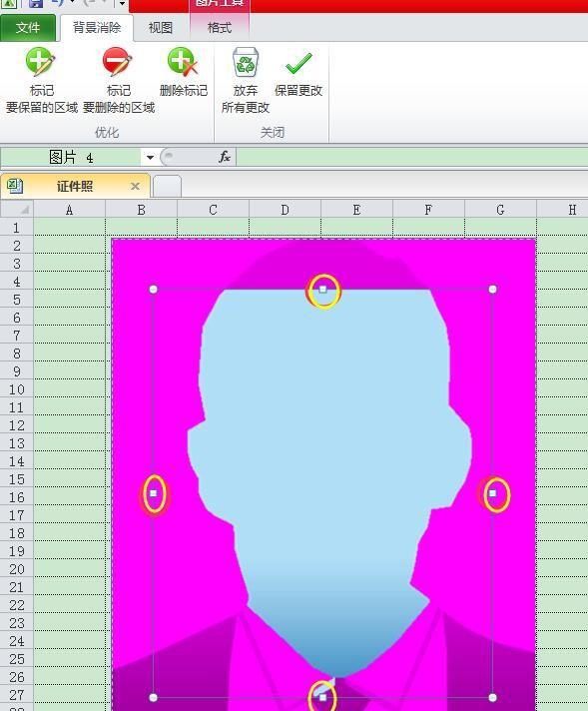The image size is (588, 711).
Task: Select row 1 header
Action: point(17,228)
